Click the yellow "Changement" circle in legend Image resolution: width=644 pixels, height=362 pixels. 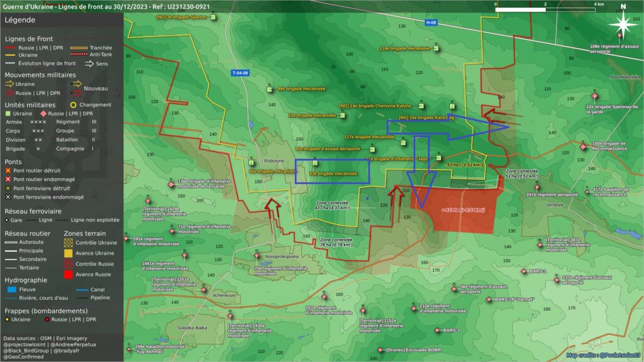(x=73, y=105)
